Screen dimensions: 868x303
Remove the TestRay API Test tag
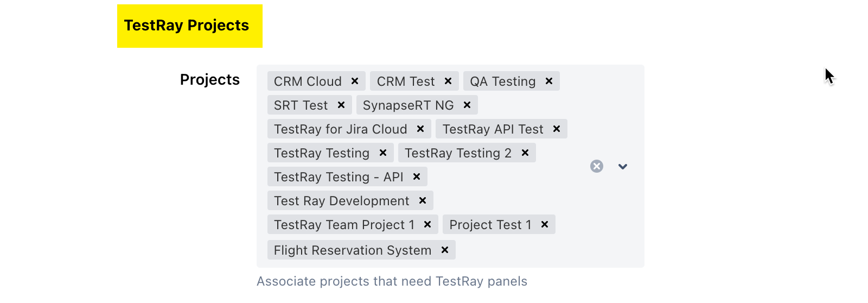click(x=557, y=129)
